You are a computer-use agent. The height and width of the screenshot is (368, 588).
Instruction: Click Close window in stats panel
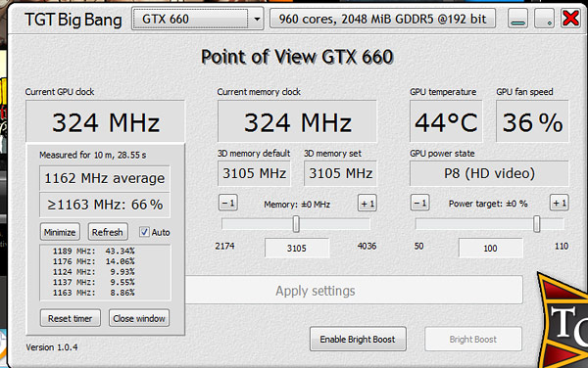click(x=139, y=318)
